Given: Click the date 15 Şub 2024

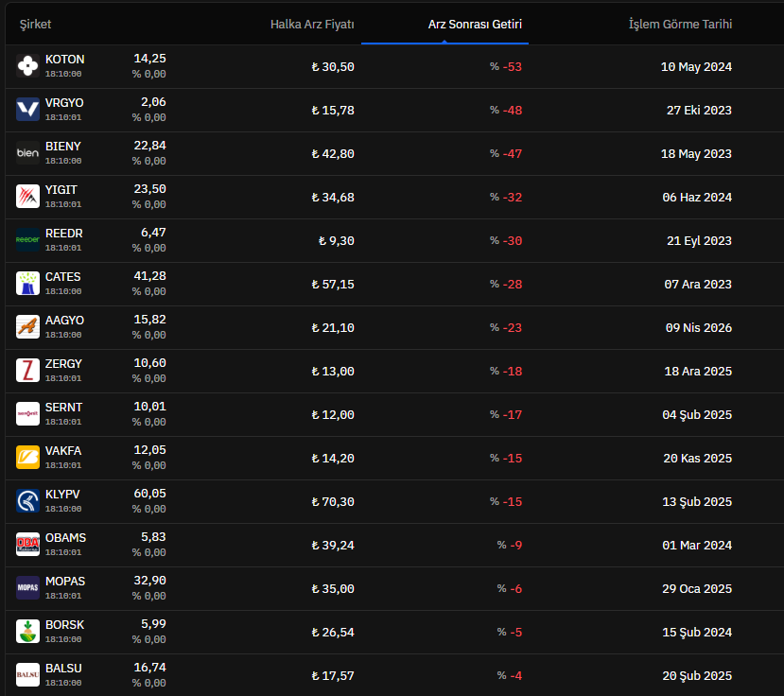Looking at the screenshot, I should pyautogui.click(x=697, y=632).
